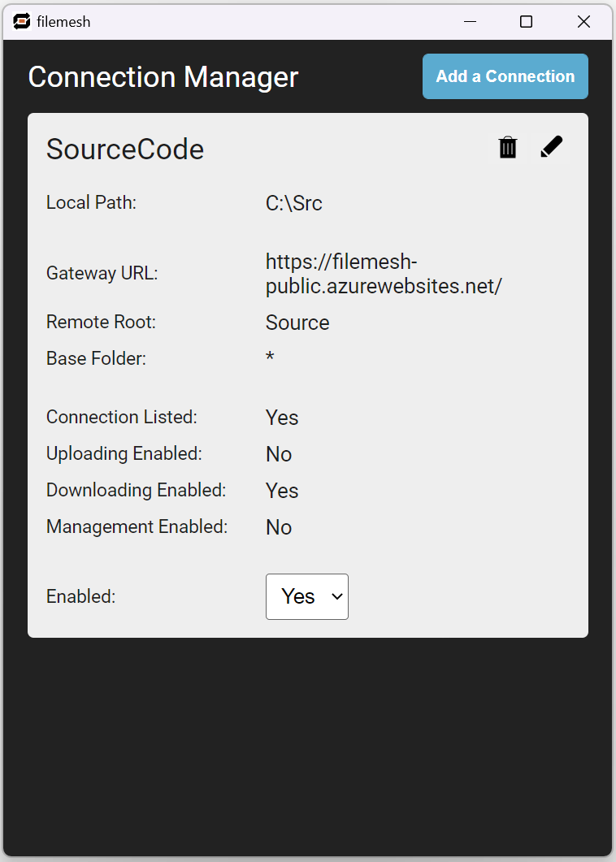Click the Downloading Enabled Yes value
The width and height of the screenshot is (616, 862).
[x=282, y=491]
